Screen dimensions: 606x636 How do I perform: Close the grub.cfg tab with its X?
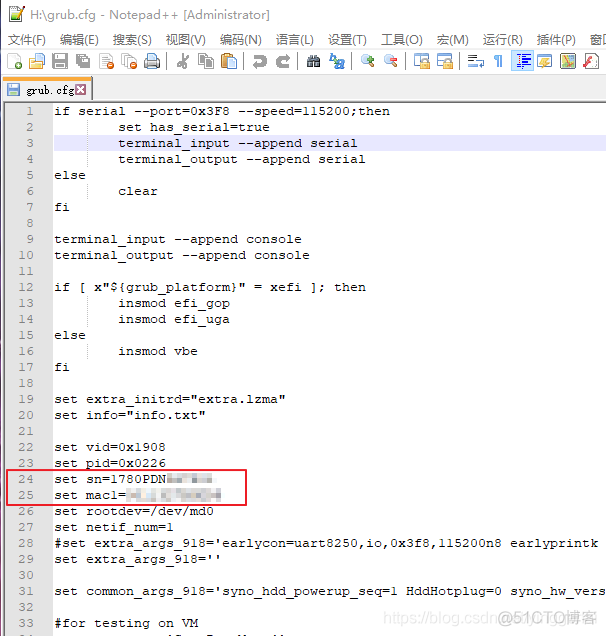click(x=81, y=90)
